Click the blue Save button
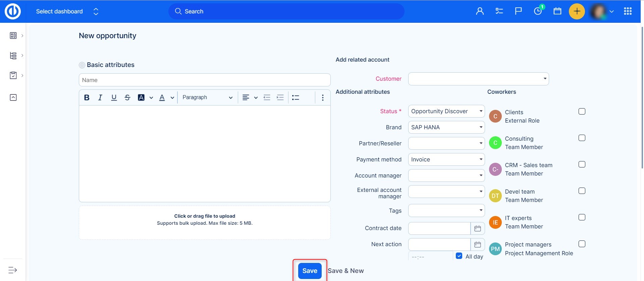 310,271
